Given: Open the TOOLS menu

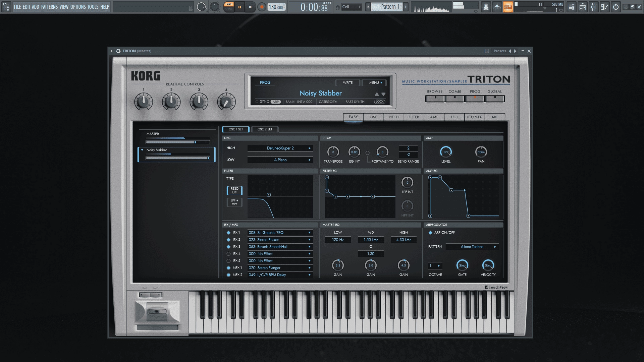Looking at the screenshot, I should point(93,7).
